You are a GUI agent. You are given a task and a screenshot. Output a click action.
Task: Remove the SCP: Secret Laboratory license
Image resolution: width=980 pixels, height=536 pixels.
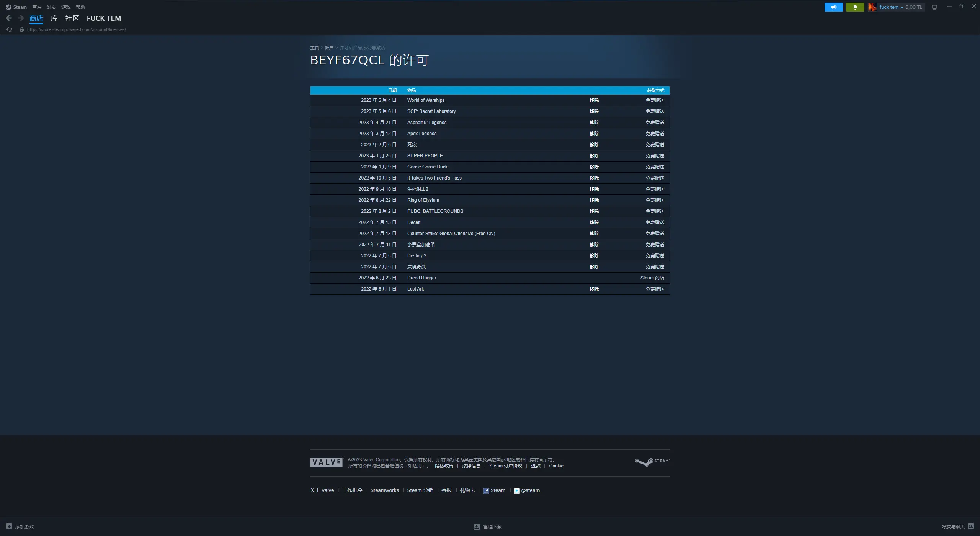(x=594, y=111)
